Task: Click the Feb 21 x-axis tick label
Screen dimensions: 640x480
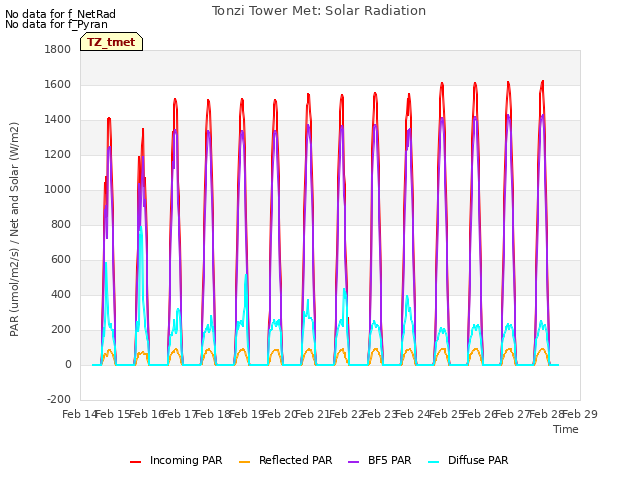Action: pos(312,414)
